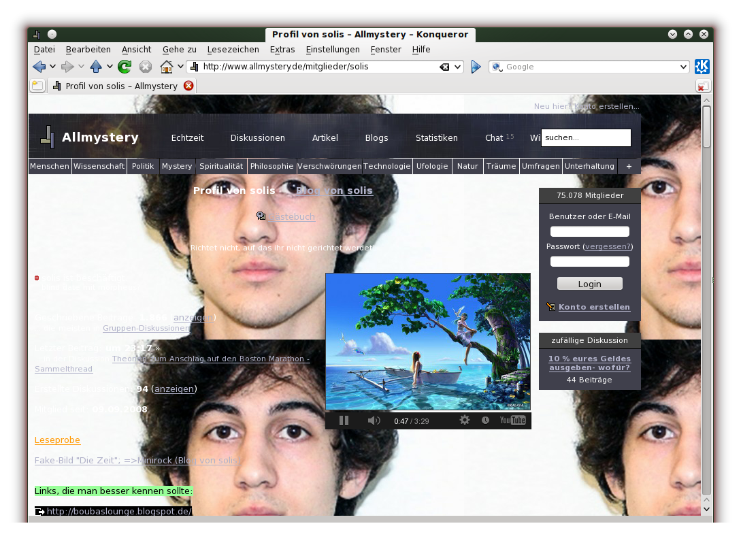
Task: Open video settings gear icon
Action: tap(465, 420)
